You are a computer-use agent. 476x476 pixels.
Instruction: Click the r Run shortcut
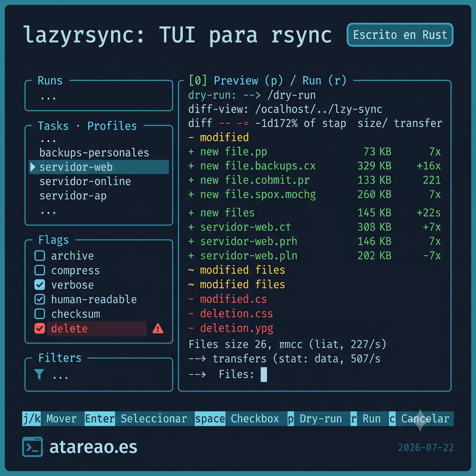point(366,419)
